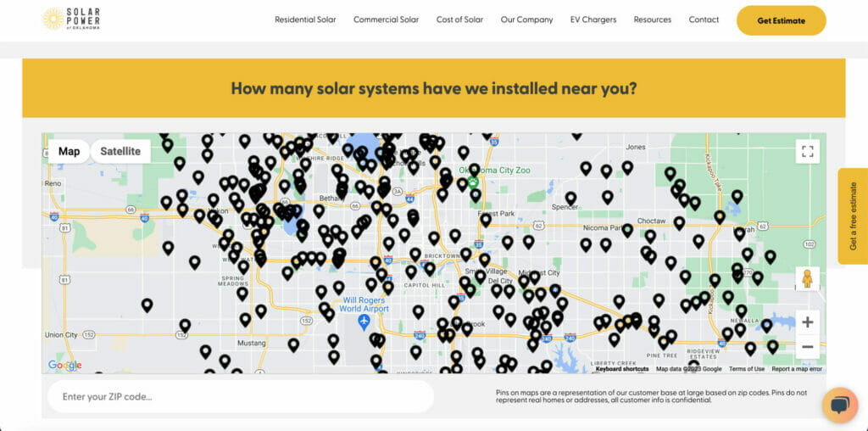Click the Get Estimate button
This screenshot has height=431, width=868.
click(x=781, y=20)
